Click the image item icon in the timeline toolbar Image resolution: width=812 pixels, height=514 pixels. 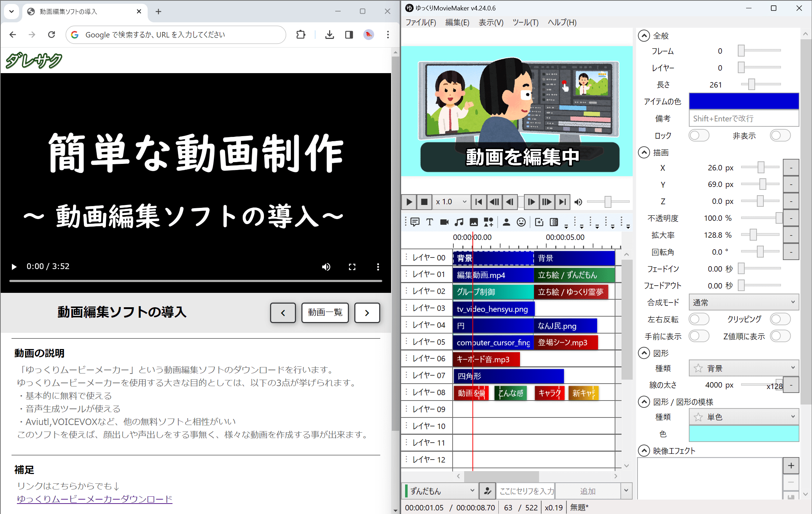click(474, 222)
